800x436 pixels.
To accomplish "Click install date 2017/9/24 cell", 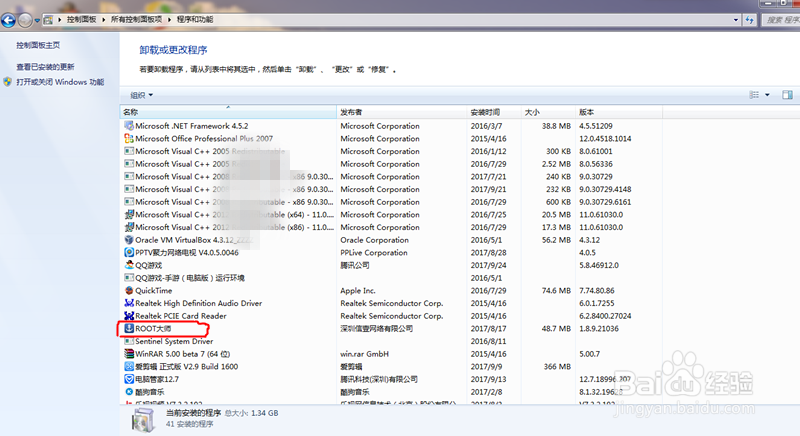I will pyautogui.click(x=488, y=265).
